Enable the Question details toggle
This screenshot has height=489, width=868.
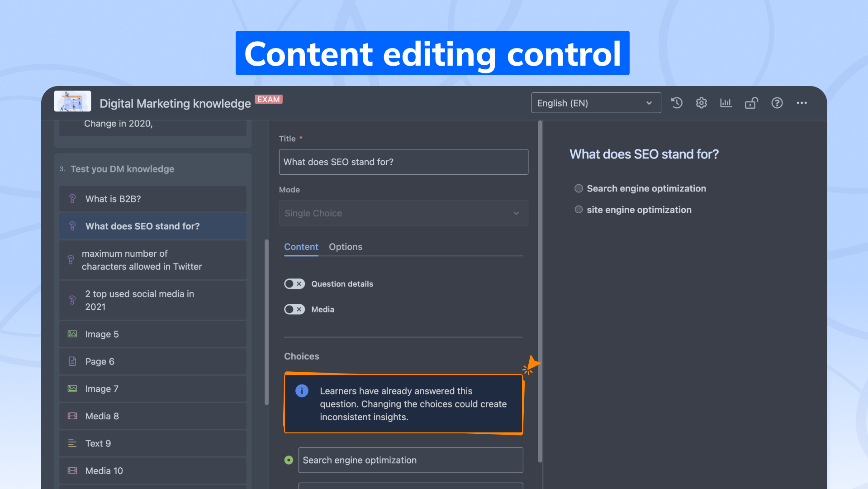click(294, 284)
